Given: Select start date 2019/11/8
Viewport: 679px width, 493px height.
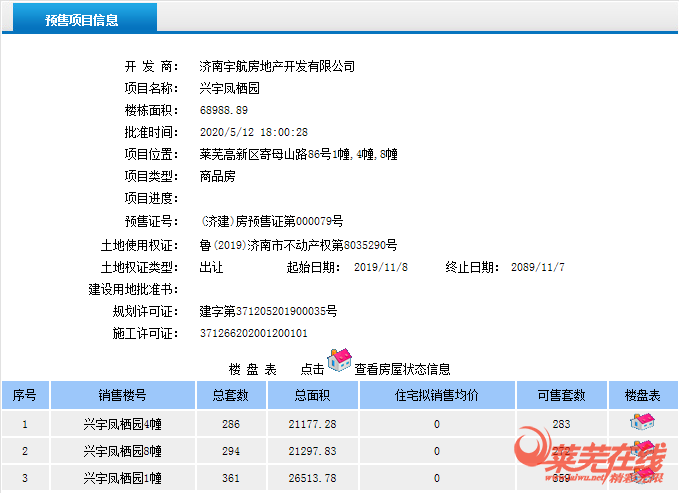Looking at the screenshot, I should coord(381,267).
